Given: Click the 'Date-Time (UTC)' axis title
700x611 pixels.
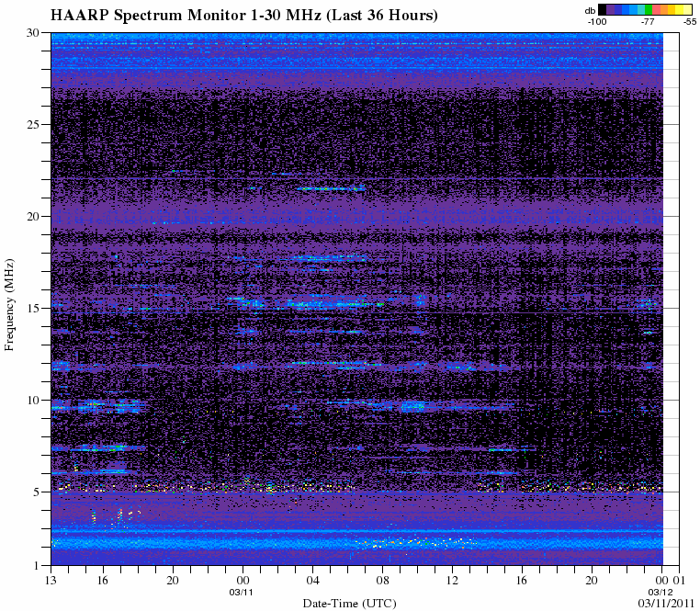Looking at the screenshot, I should click(x=350, y=604).
